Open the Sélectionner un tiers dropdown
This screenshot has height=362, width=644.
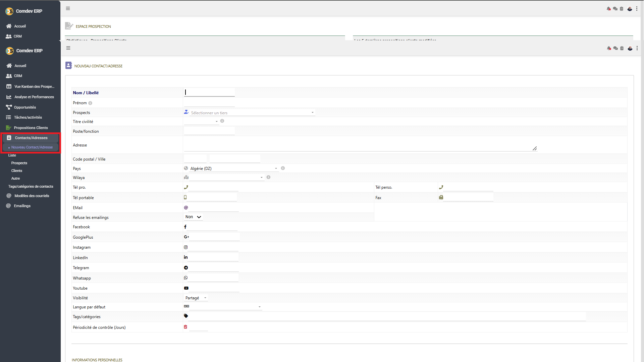252,113
